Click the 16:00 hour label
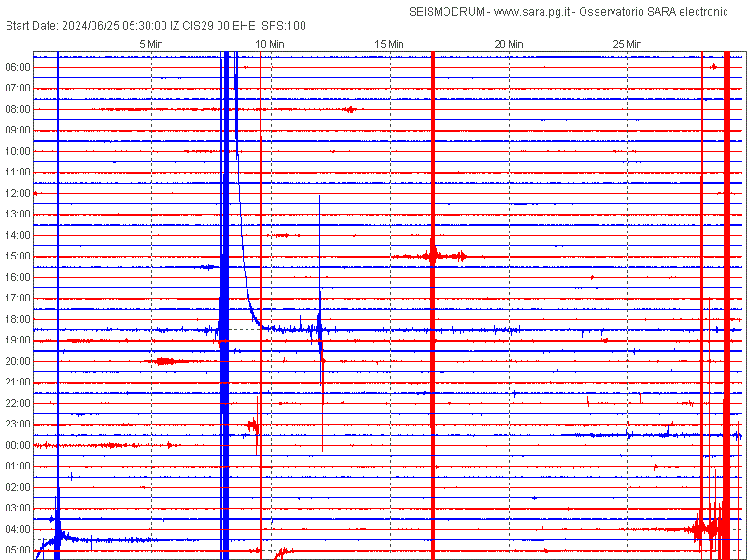 click(18, 277)
